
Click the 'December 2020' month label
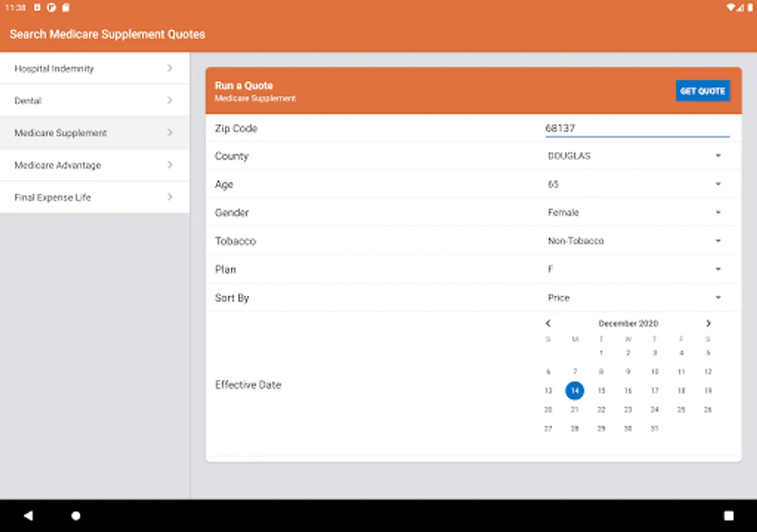click(628, 323)
